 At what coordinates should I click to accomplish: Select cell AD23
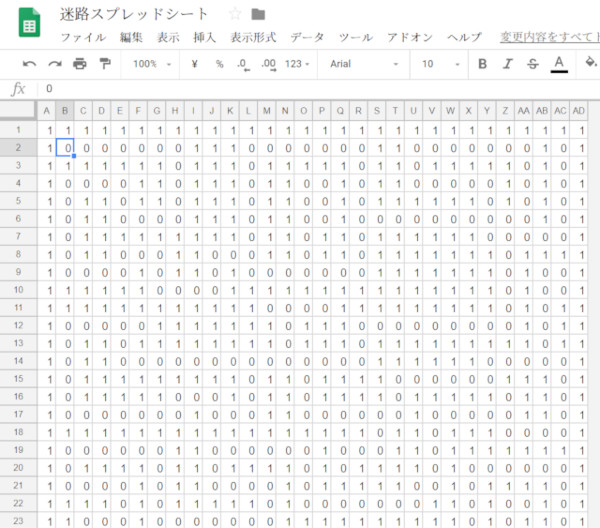[x=579, y=521]
